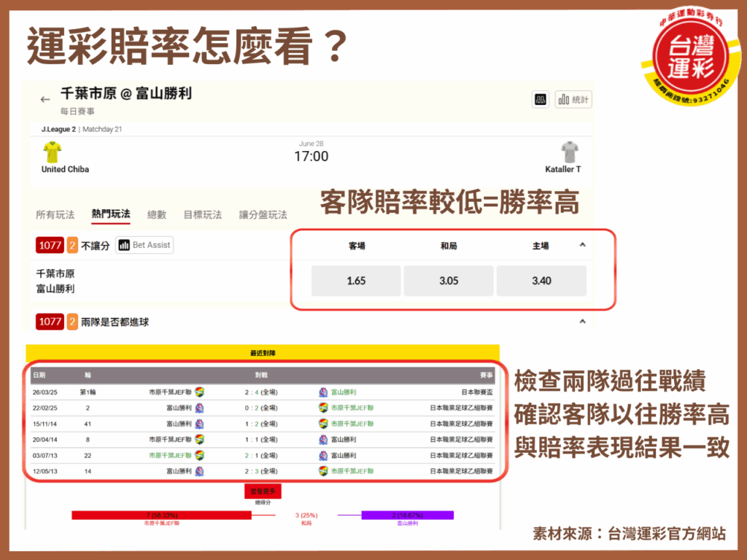Click the 市原千葉JEF聯 crest in 22/02/25 row
The width and height of the screenshot is (747, 560).
click(323, 408)
